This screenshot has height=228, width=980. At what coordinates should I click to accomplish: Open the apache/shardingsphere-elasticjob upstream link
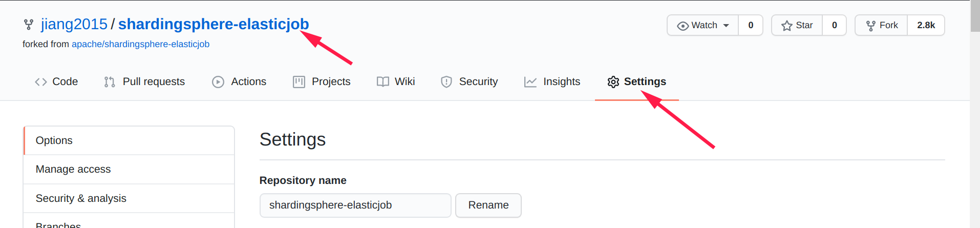pyautogui.click(x=140, y=44)
